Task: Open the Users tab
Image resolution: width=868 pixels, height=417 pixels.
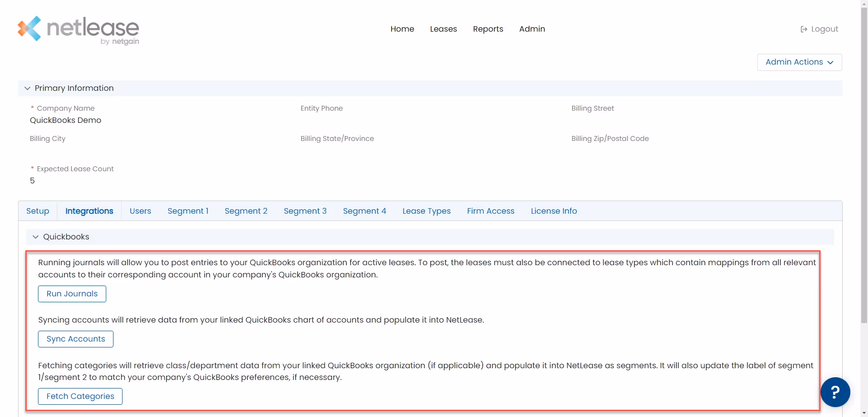Action: (140, 211)
